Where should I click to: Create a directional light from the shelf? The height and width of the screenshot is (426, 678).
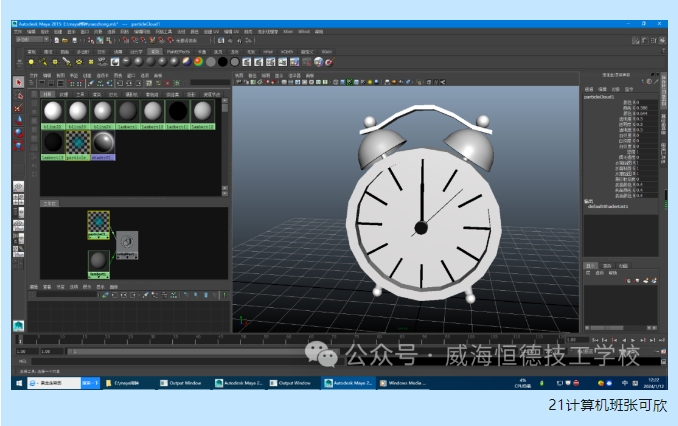click(x=43, y=62)
